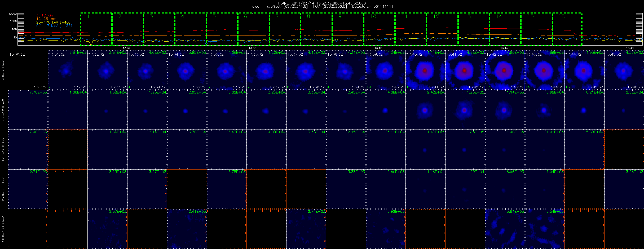Click the 12.0-25.0 keV row label
This screenshot has height=249, width=644.
tap(3, 149)
